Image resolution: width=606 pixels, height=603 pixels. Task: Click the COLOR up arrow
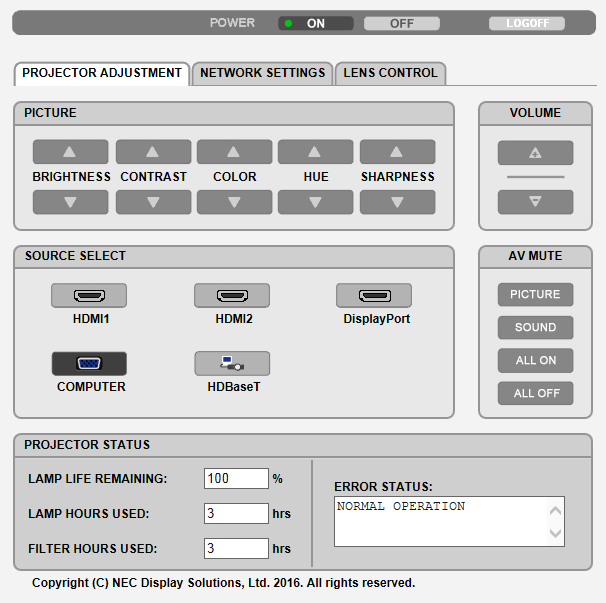235,152
